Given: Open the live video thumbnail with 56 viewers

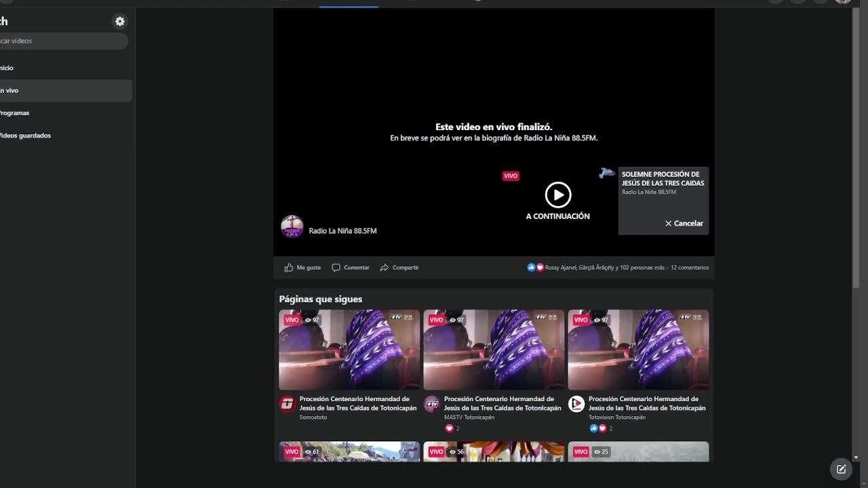Looking at the screenshot, I should (x=494, y=452).
